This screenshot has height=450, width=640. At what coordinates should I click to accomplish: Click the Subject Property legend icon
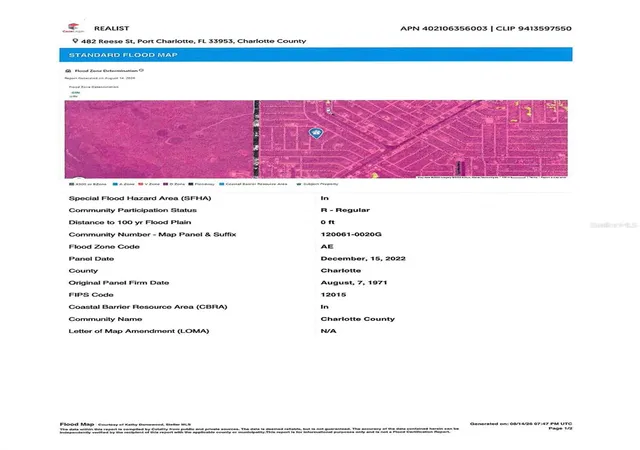[x=299, y=184]
